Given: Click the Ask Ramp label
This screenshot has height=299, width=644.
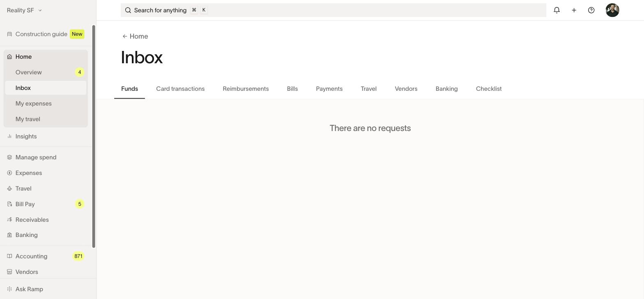Looking at the screenshot, I should [x=29, y=289].
